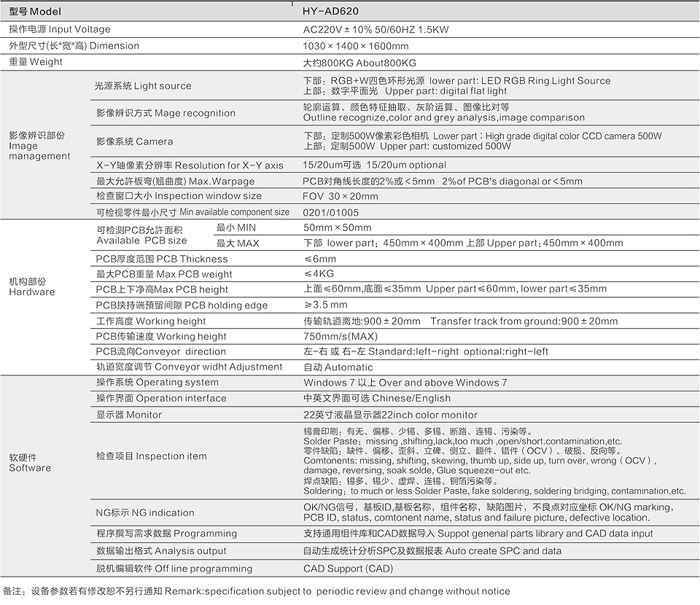Click the Max PCB height label
Image resolution: width=700 pixels, height=605 pixels.
click(x=162, y=290)
